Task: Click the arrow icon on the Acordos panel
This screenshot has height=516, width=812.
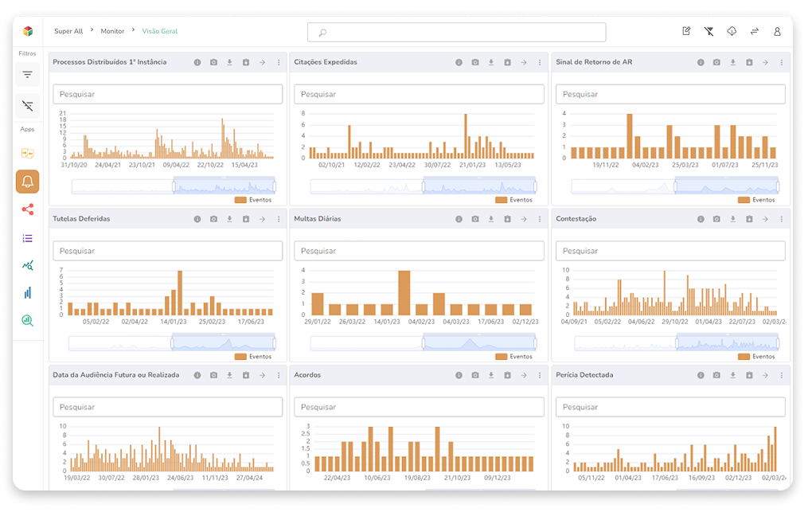Action: pyautogui.click(x=524, y=375)
